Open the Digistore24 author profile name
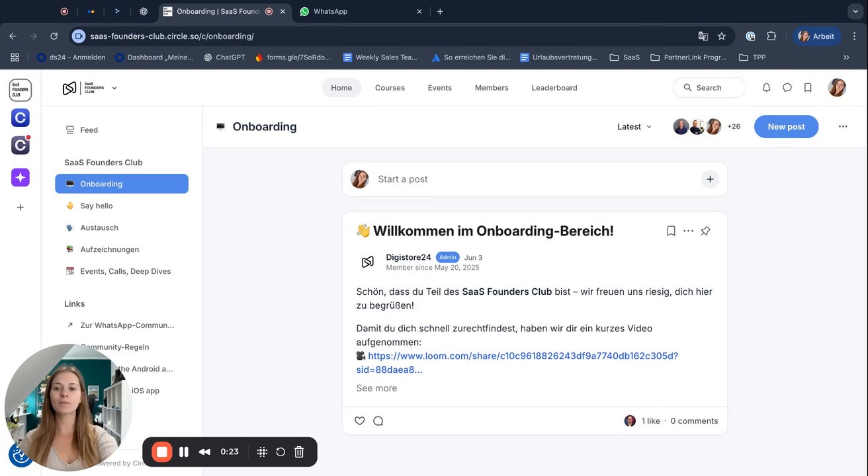 pos(408,257)
